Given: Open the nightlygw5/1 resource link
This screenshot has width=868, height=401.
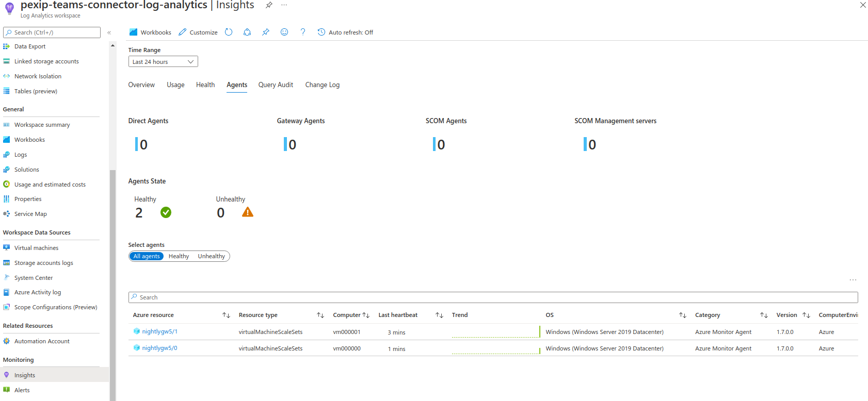Looking at the screenshot, I should [x=159, y=331].
